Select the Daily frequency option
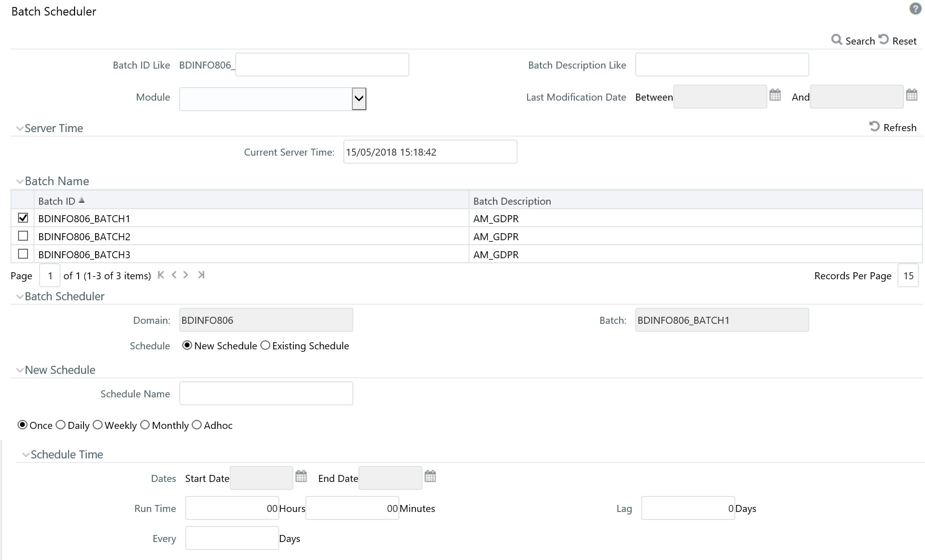 point(61,425)
